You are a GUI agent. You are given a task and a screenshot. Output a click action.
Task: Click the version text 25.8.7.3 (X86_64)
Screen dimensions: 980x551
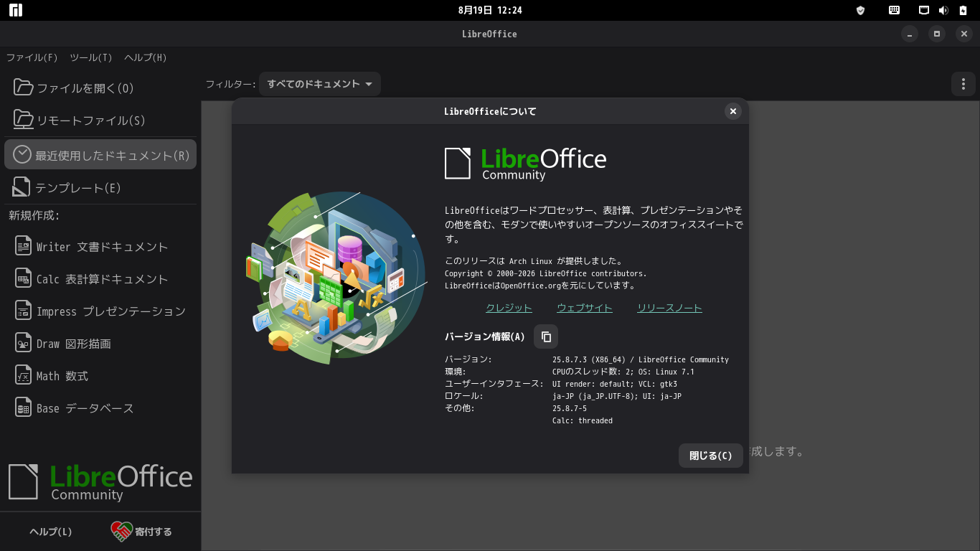[589, 359]
